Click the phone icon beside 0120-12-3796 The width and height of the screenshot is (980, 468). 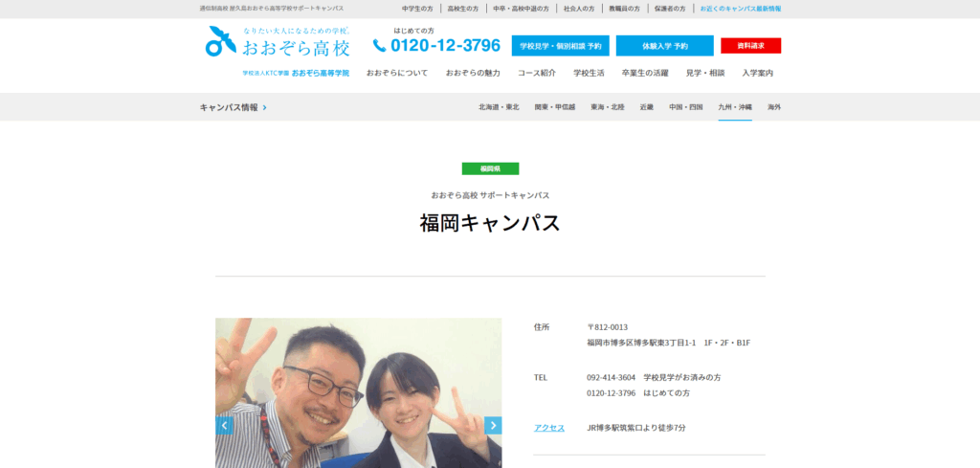pos(380,46)
